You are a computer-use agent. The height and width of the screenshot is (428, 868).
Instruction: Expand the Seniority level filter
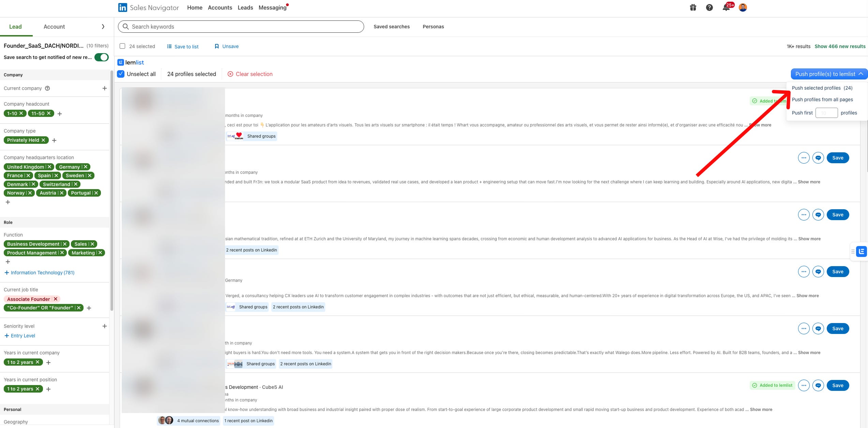tap(104, 326)
